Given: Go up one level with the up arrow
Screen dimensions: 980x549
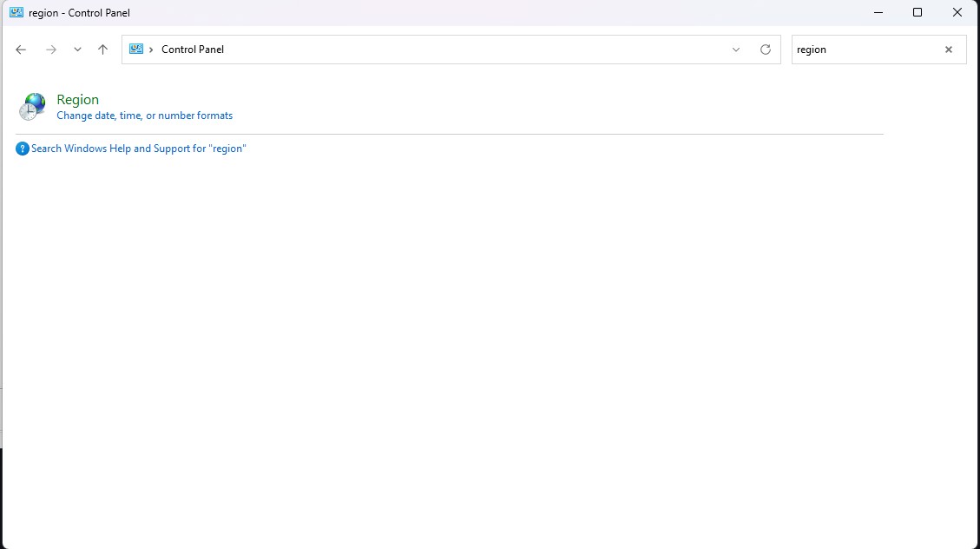Looking at the screenshot, I should (x=102, y=50).
